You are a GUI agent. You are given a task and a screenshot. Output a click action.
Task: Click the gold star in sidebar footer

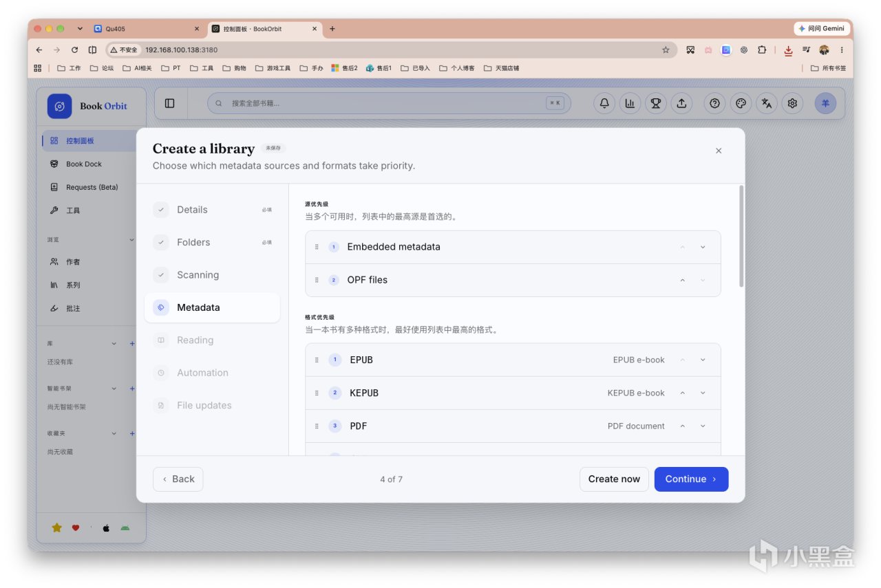[57, 527]
